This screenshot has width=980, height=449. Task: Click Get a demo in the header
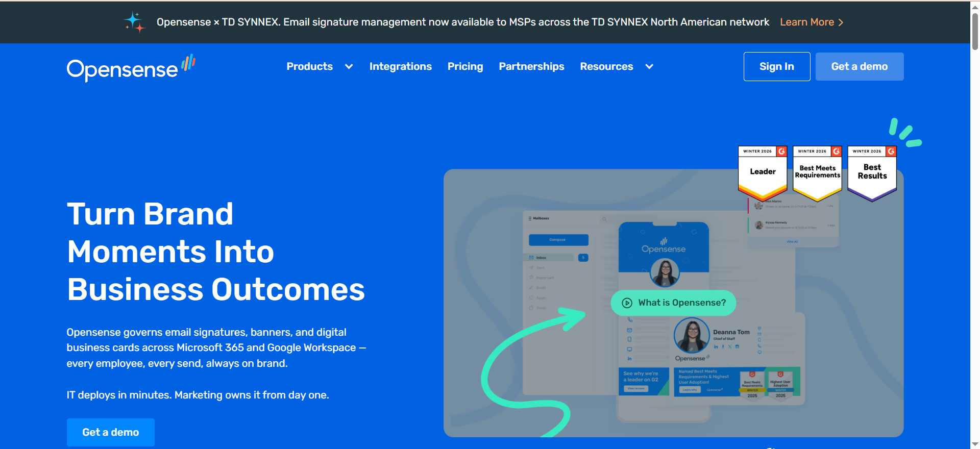[860, 67]
